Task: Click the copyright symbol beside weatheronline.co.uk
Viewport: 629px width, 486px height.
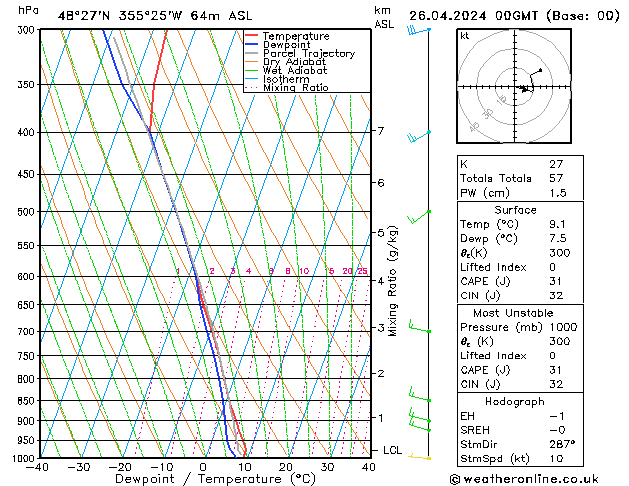Action: pyautogui.click(x=457, y=480)
